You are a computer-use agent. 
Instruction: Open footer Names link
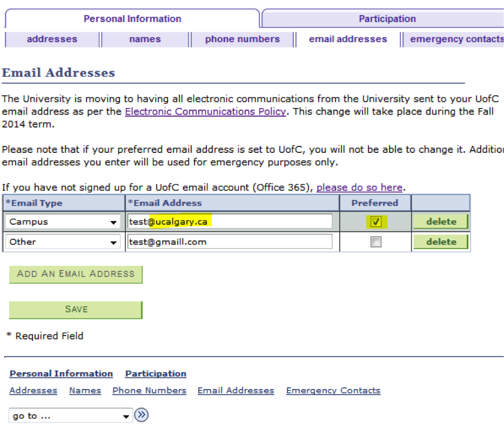tap(85, 391)
